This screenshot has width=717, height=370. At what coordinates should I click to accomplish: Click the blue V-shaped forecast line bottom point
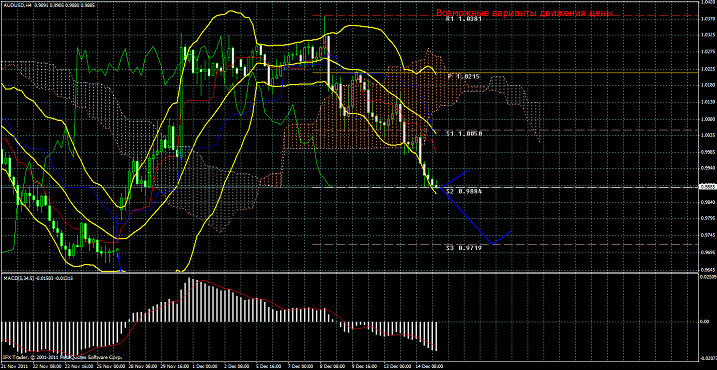(x=492, y=244)
